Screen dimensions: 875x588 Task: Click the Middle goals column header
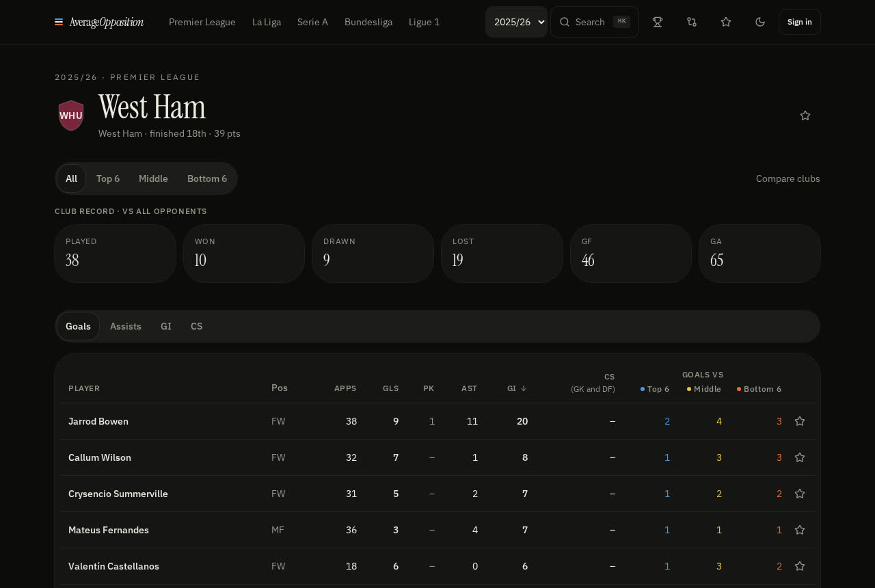point(704,389)
